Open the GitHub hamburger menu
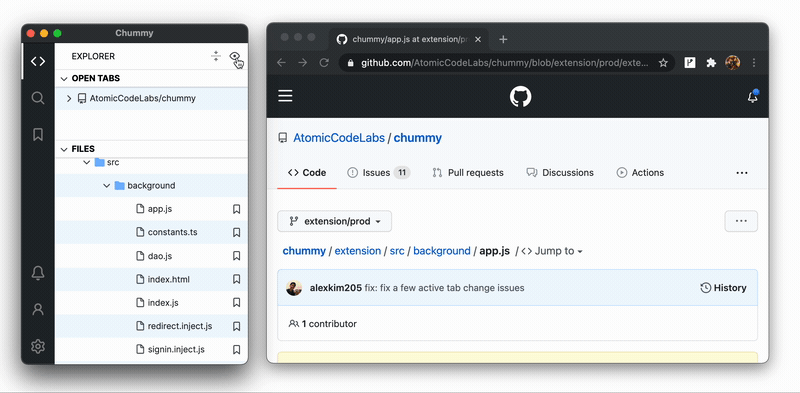This screenshot has width=800, height=393. [285, 96]
